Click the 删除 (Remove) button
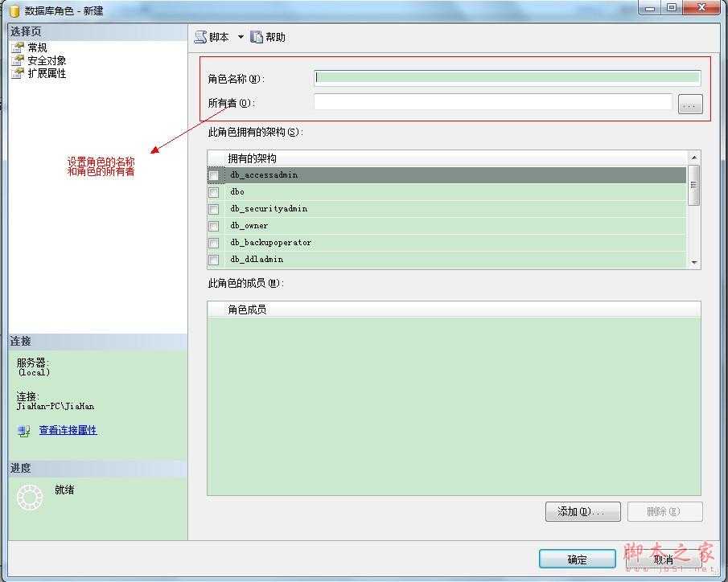This screenshot has width=728, height=582. click(665, 511)
